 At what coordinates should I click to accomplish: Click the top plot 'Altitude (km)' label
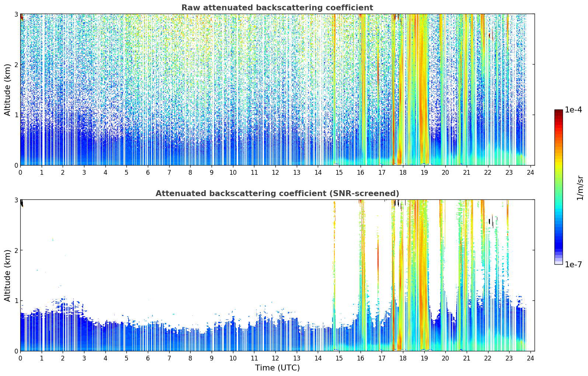pyautogui.click(x=7, y=90)
